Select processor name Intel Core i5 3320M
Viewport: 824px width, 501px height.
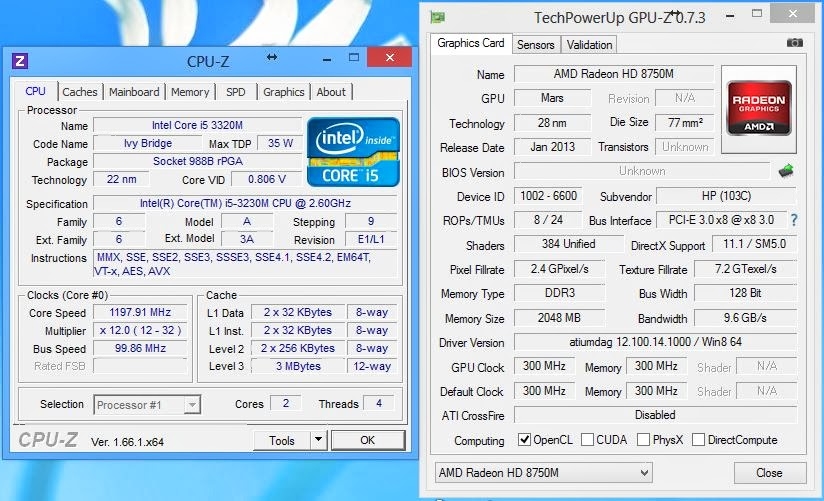pyautogui.click(x=197, y=125)
